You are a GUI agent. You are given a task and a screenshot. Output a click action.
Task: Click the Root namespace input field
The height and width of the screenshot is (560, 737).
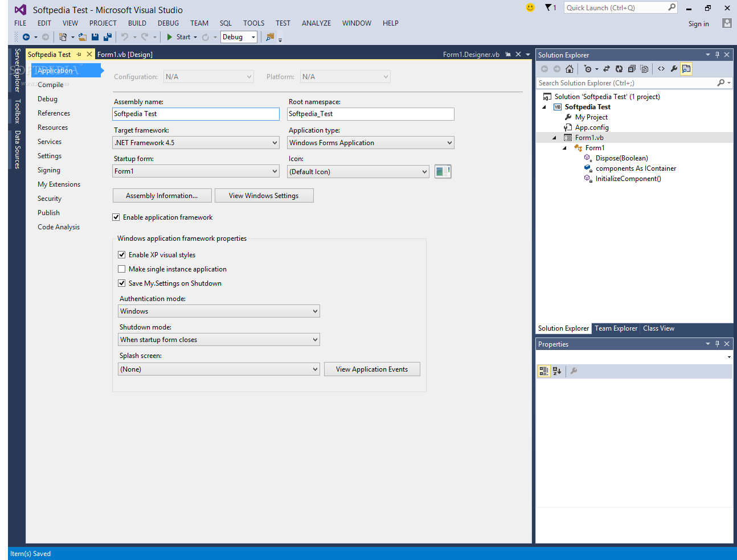[x=371, y=114]
